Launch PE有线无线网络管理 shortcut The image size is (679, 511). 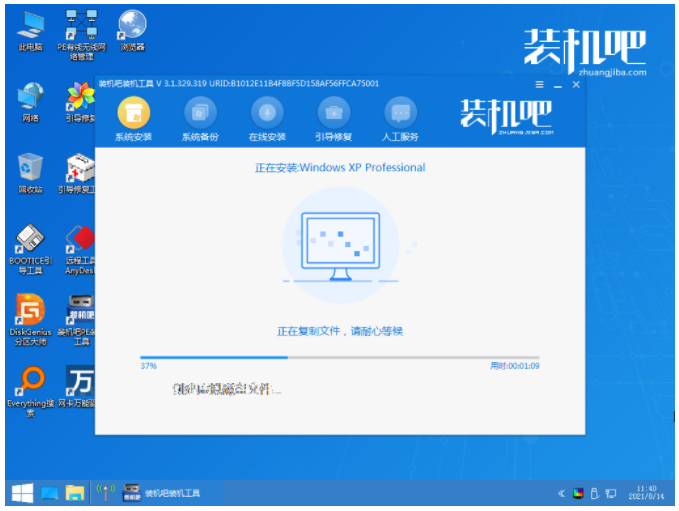(81, 36)
